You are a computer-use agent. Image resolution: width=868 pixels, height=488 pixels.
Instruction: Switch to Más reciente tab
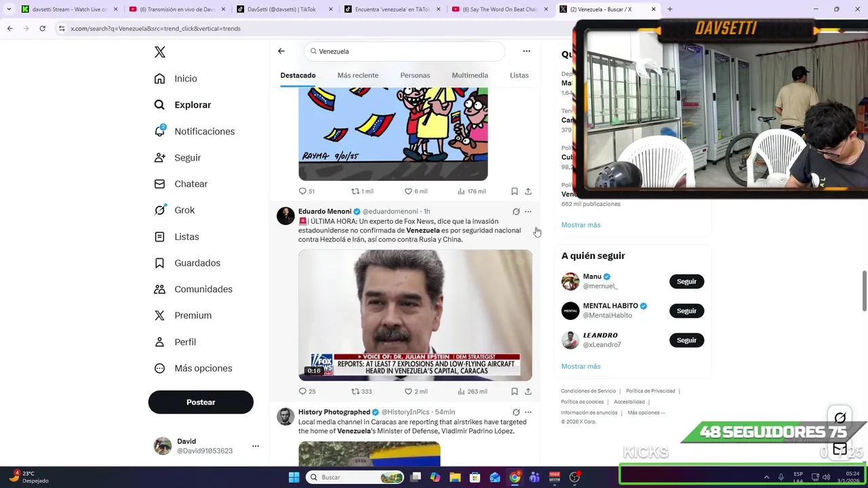[358, 75]
